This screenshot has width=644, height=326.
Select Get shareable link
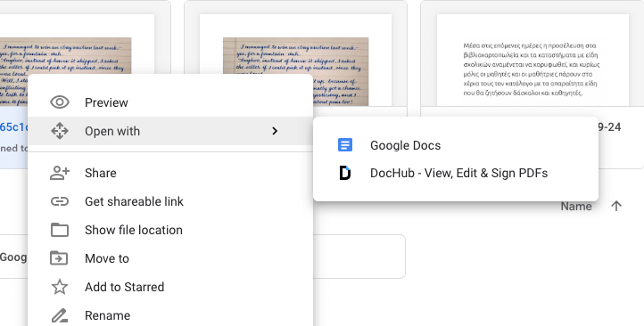170,201
